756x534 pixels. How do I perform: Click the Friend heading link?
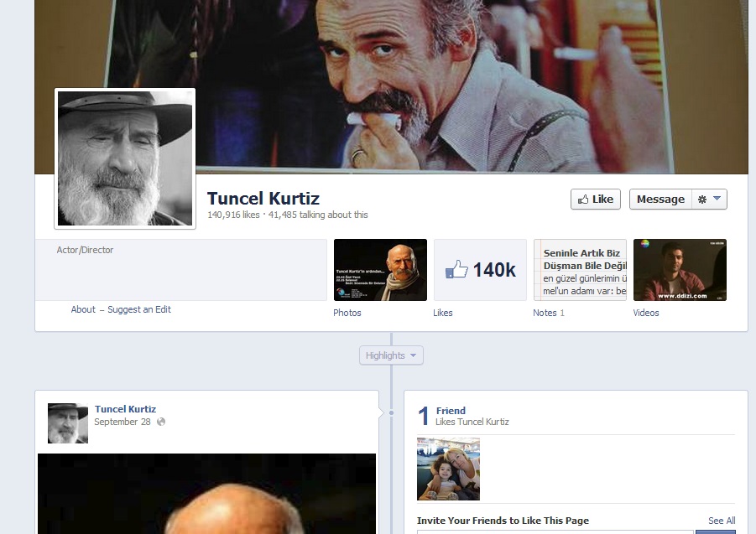click(451, 411)
